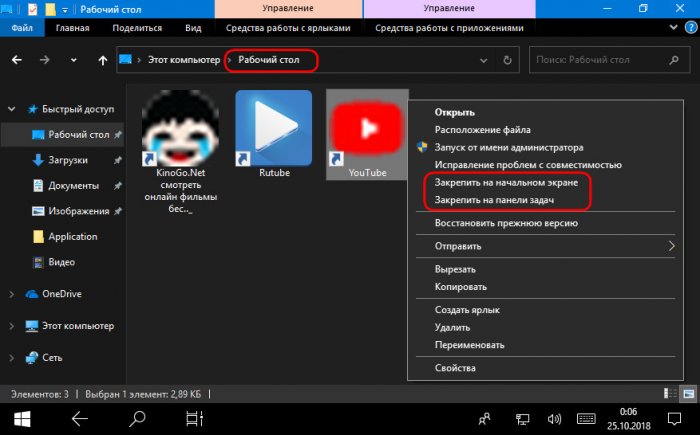Screen dimensions: 700x435
Task: Open the KinoGo.Net shortcut icon
Action: point(180,129)
